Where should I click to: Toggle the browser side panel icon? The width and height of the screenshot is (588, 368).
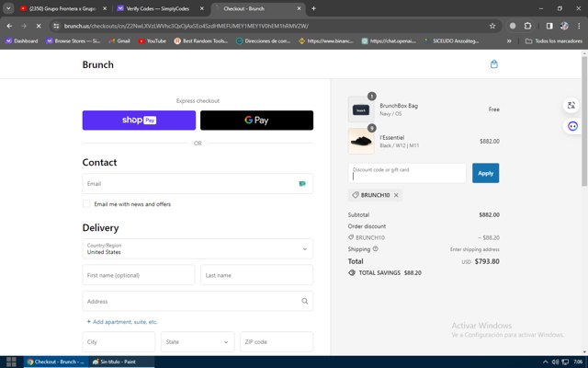(x=549, y=26)
